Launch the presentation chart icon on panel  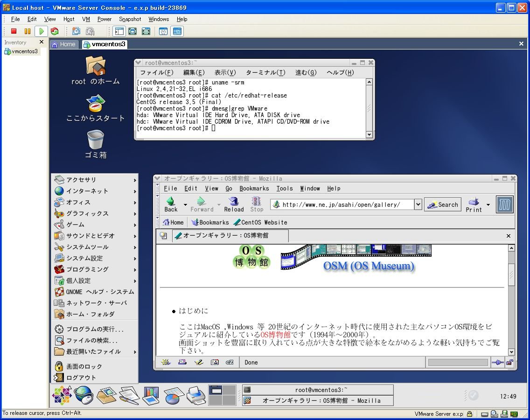[151, 395]
